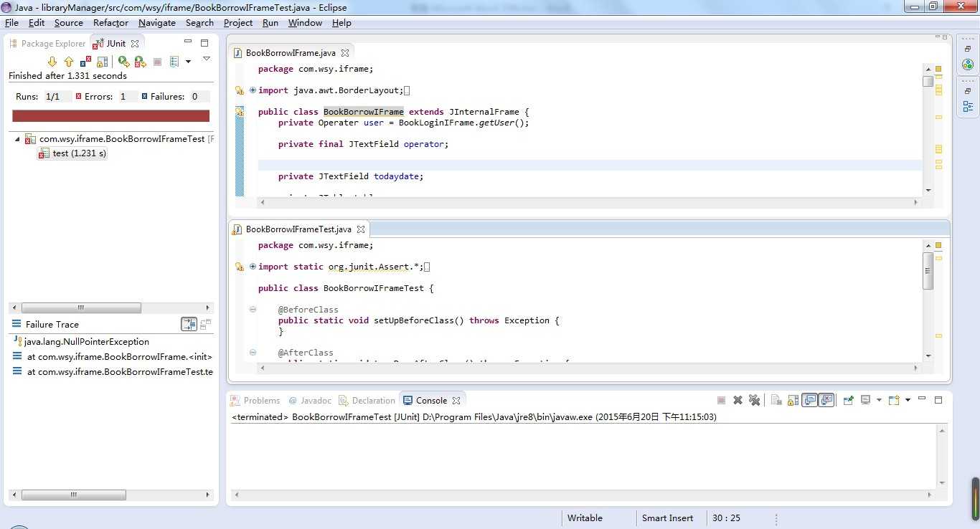Open test run history dropdown arrow
The image size is (980, 529).
tap(188, 62)
